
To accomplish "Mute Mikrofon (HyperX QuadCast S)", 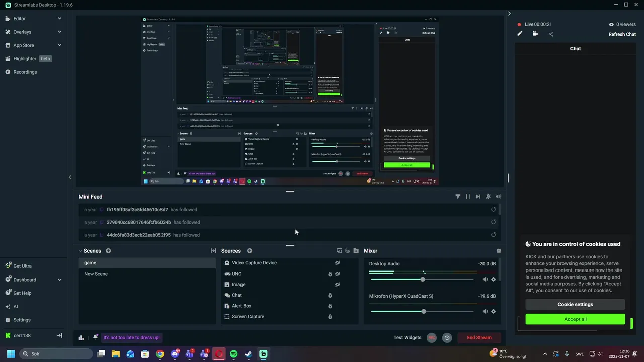I will click(x=486, y=311).
